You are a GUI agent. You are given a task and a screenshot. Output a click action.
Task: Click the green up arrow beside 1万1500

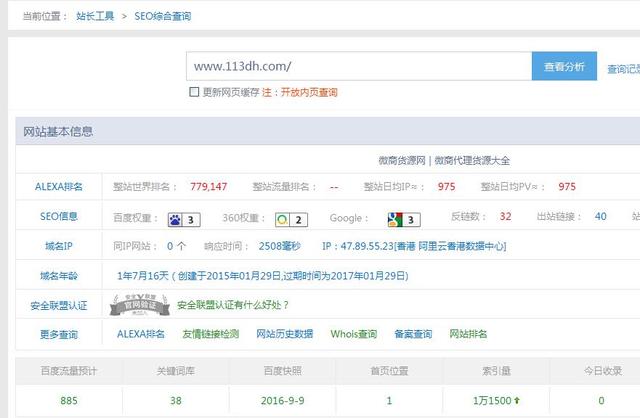[x=517, y=400]
